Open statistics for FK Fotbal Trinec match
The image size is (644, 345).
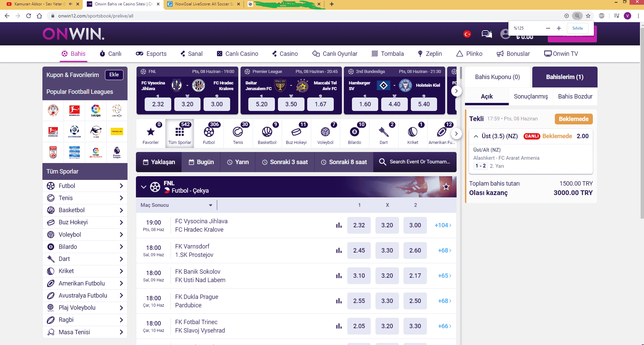(x=339, y=326)
